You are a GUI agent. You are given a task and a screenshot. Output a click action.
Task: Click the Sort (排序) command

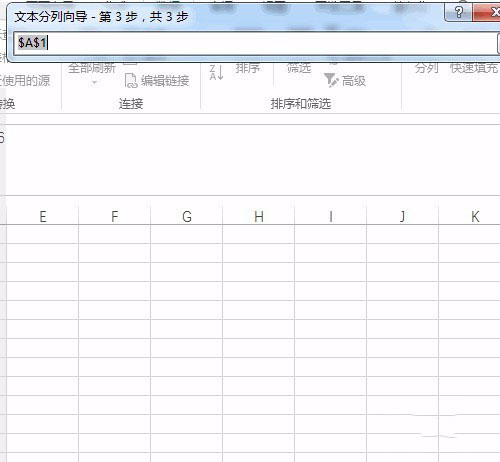tap(248, 68)
